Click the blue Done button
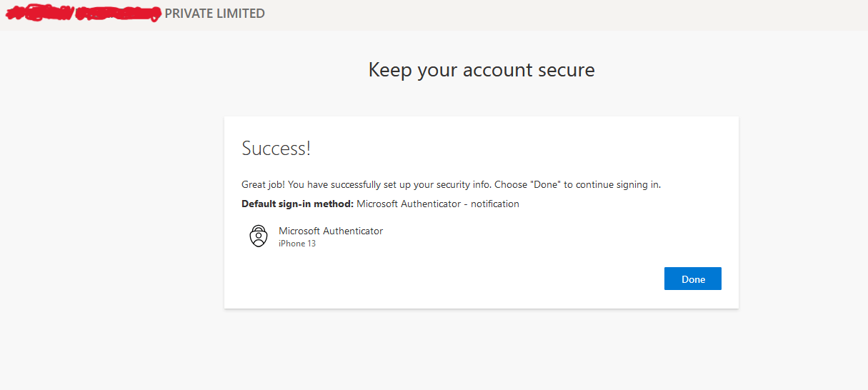The width and height of the screenshot is (868, 390). coord(692,279)
